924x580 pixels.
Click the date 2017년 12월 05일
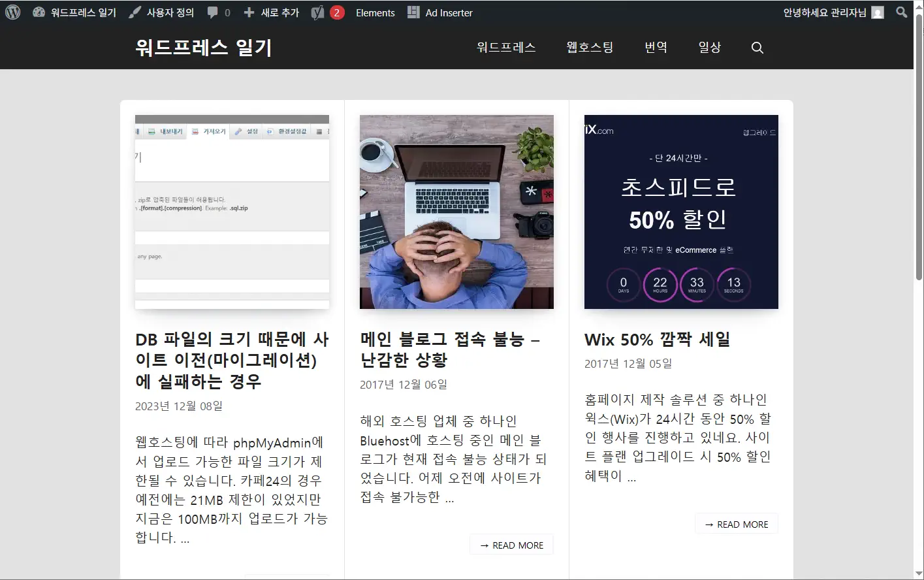pos(628,363)
